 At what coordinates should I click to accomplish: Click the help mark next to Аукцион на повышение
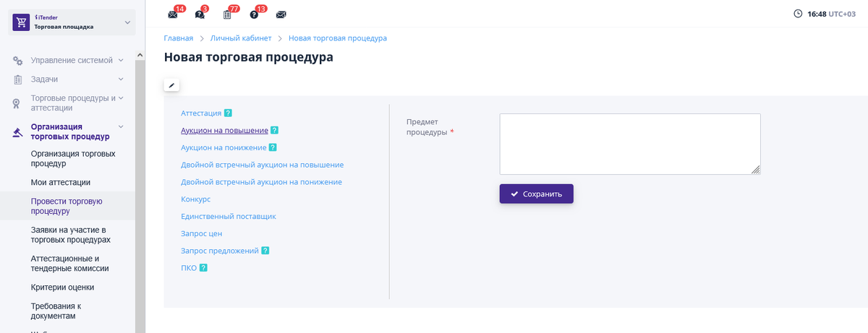tap(275, 131)
